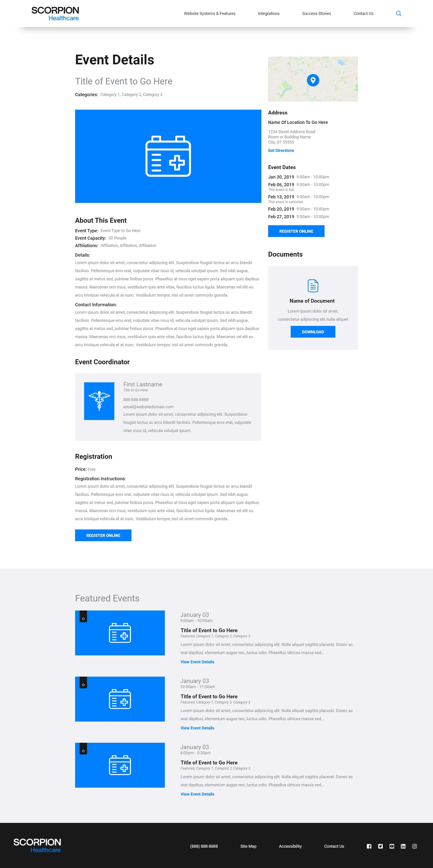Screen dimensions: 433x868
Task: Click the star bookmark toggle on first featured event
Action: pos(83,616)
